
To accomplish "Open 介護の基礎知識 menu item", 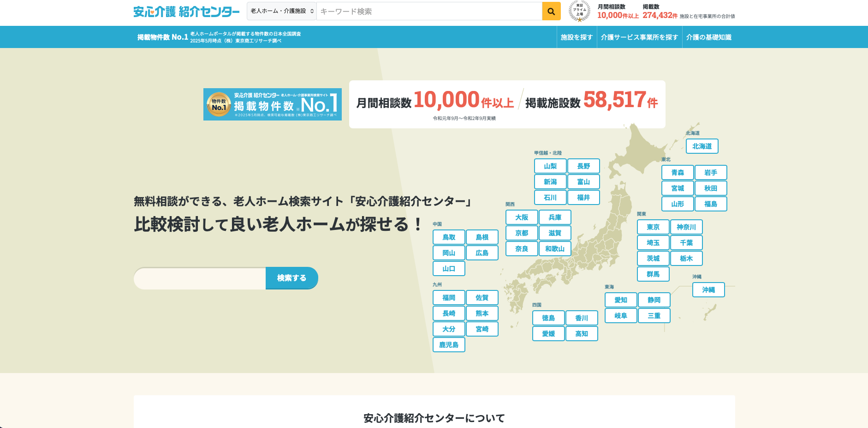I will 708,37.
